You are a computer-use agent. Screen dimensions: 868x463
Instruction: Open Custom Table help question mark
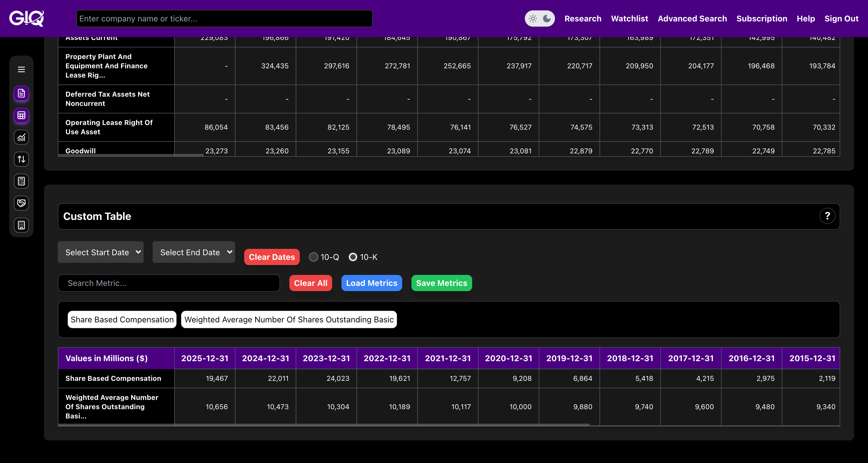(827, 216)
